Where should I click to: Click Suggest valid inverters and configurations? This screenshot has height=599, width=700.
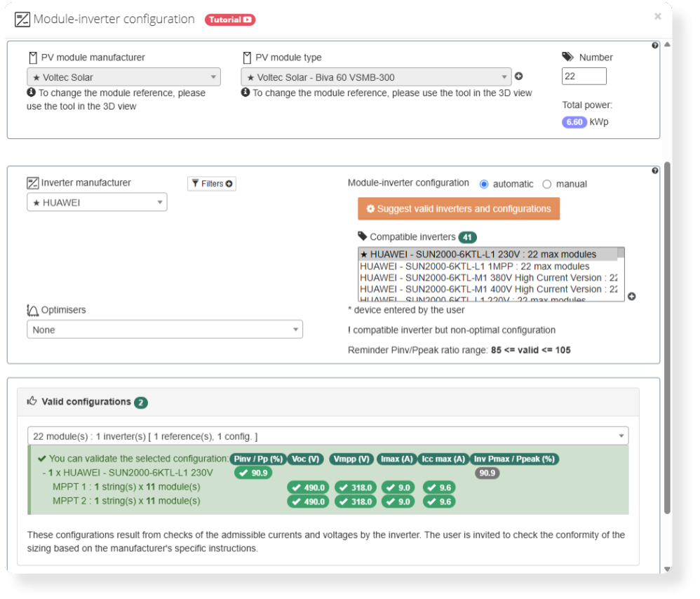[x=459, y=209]
